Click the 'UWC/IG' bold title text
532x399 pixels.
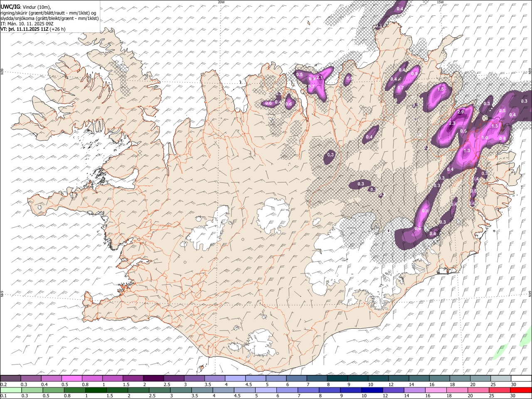pos(10,7)
